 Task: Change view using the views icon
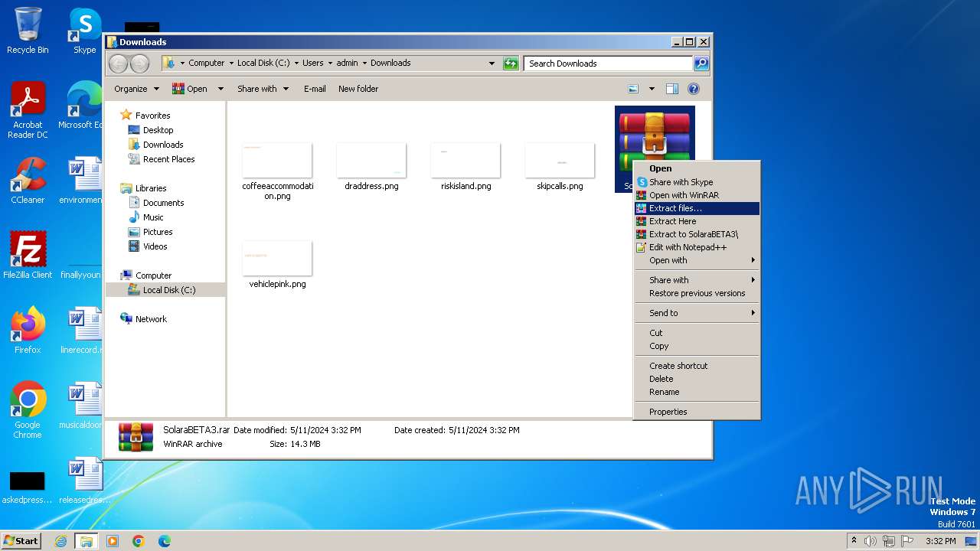pyautogui.click(x=633, y=89)
